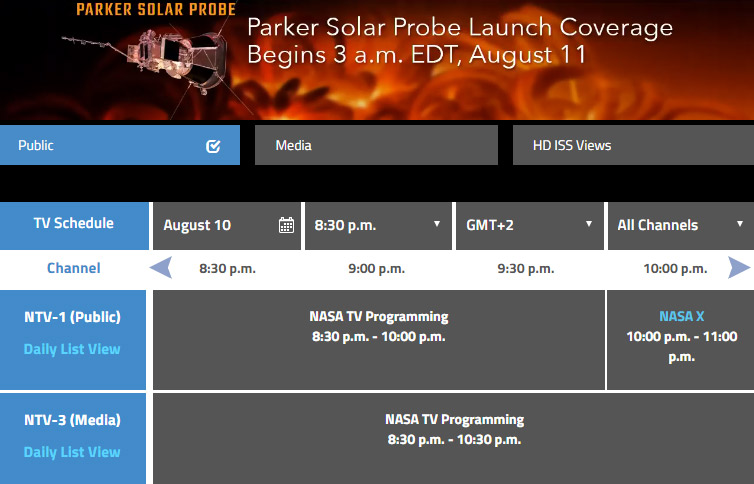This screenshot has height=484, width=754.
Task: Advance schedule with the right arrow
Action: tap(739, 268)
